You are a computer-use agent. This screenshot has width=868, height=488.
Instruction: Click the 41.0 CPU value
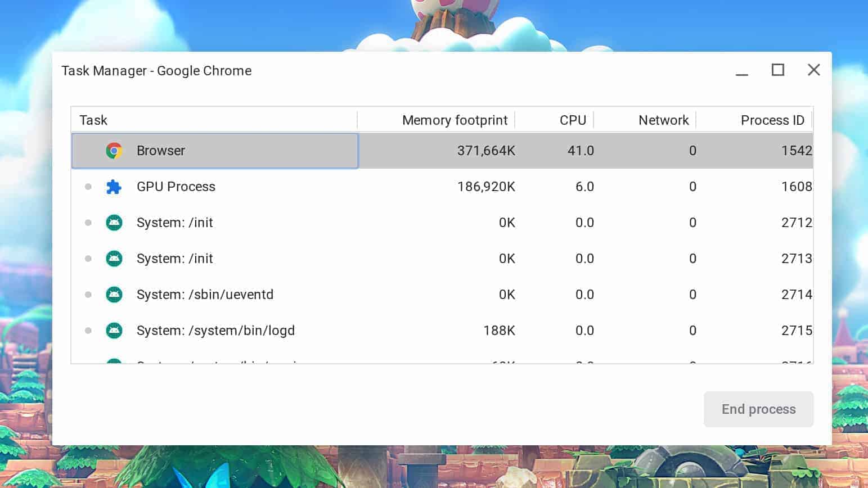pyautogui.click(x=581, y=151)
